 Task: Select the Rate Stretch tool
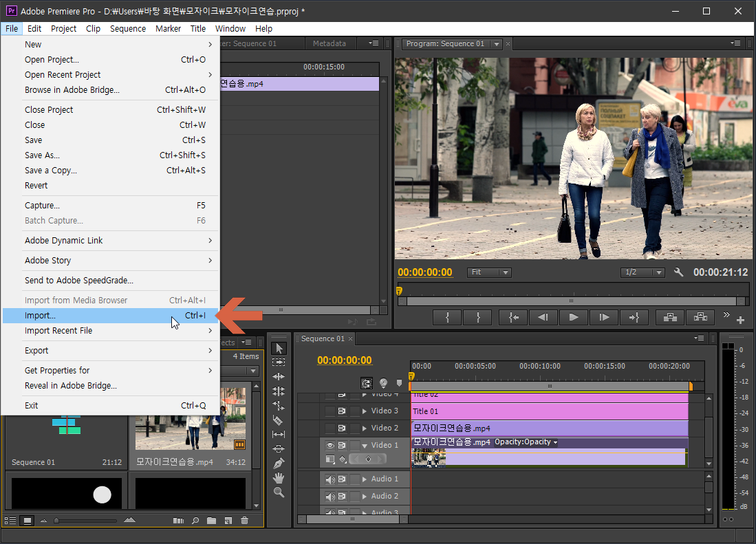tap(279, 406)
